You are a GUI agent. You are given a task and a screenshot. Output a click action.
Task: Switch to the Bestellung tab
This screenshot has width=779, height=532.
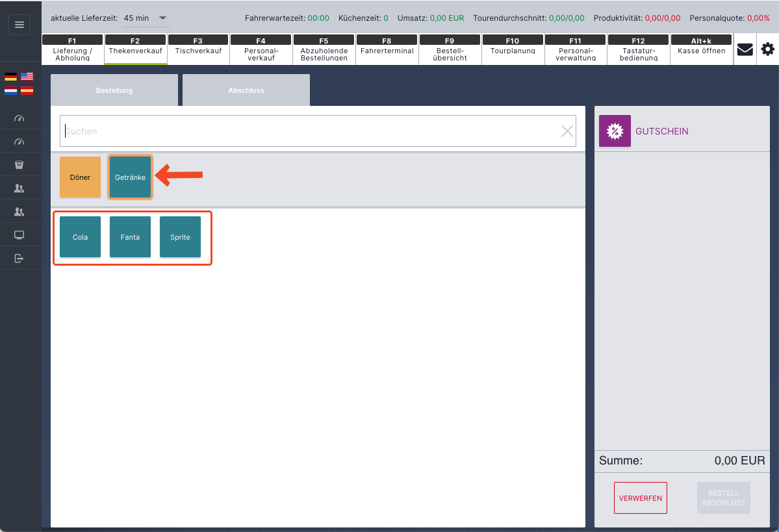point(114,90)
